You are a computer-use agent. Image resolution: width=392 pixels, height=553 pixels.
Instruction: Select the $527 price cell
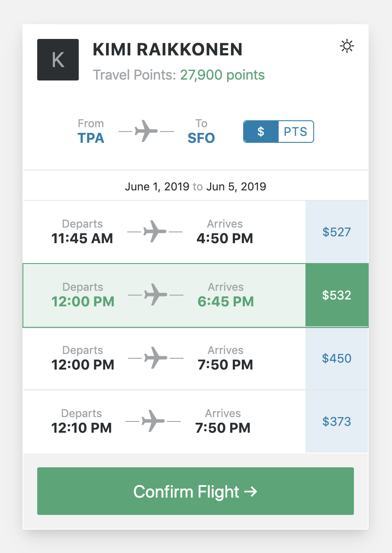(337, 232)
